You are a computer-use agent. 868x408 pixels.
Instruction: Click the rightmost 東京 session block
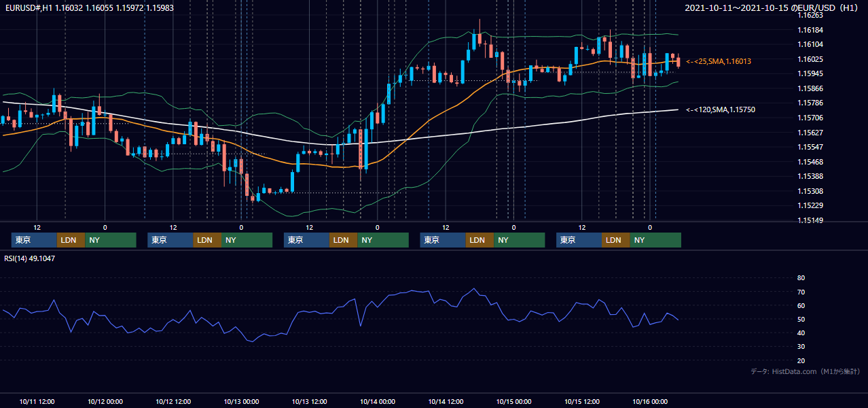(579, 240)
